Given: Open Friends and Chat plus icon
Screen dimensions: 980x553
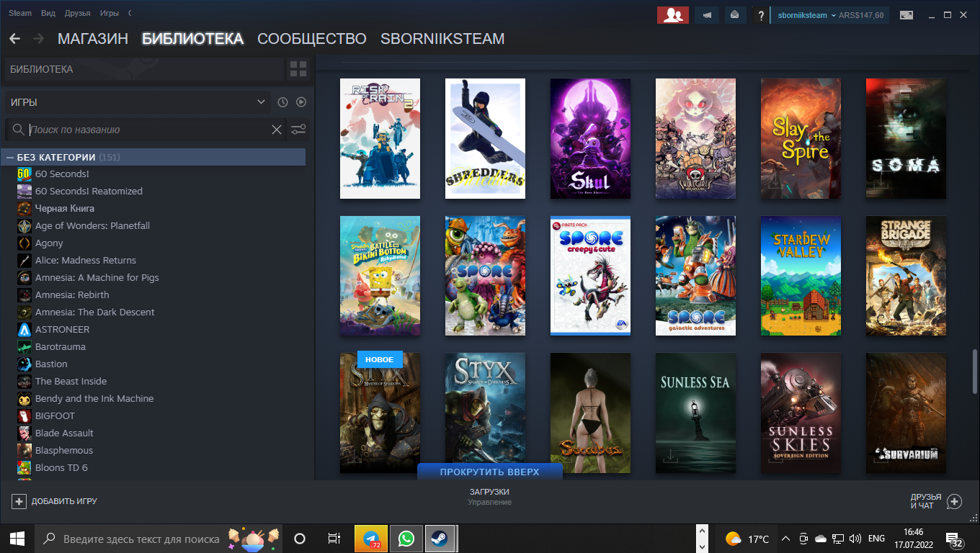Looking at the screenshot, I should point(954,501).
